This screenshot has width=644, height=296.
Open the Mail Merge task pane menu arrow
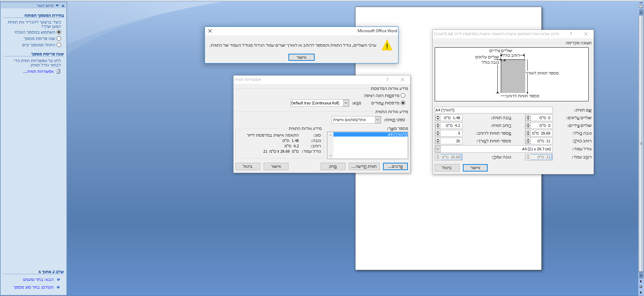57,6
